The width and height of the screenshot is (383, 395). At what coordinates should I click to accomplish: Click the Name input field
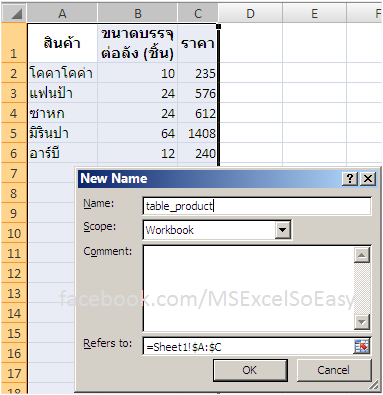[x=257, y=206]
